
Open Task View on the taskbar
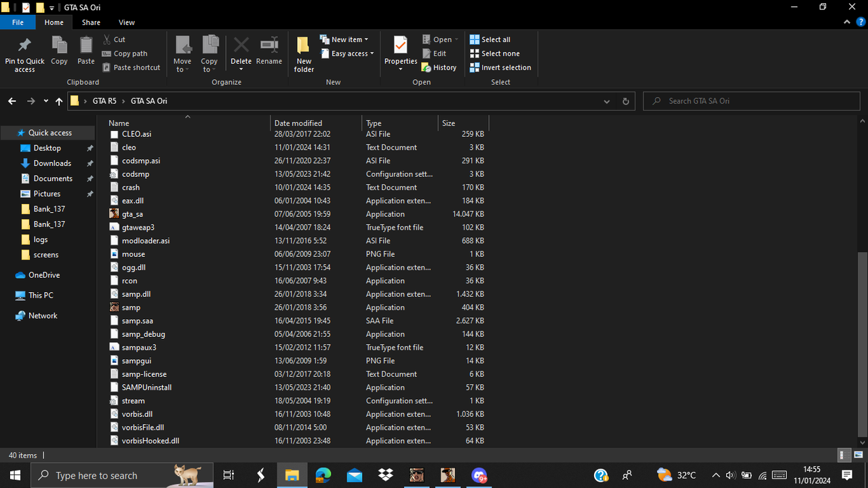click(229, 475)
